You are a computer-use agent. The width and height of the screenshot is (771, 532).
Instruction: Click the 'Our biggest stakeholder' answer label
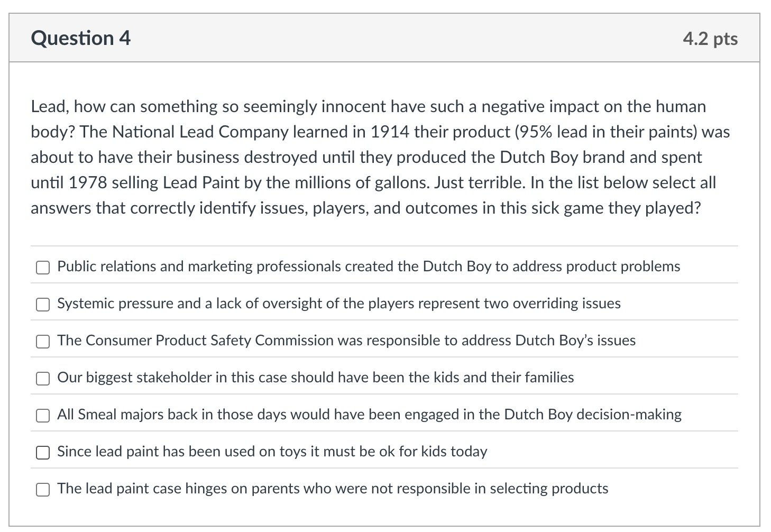315,378
